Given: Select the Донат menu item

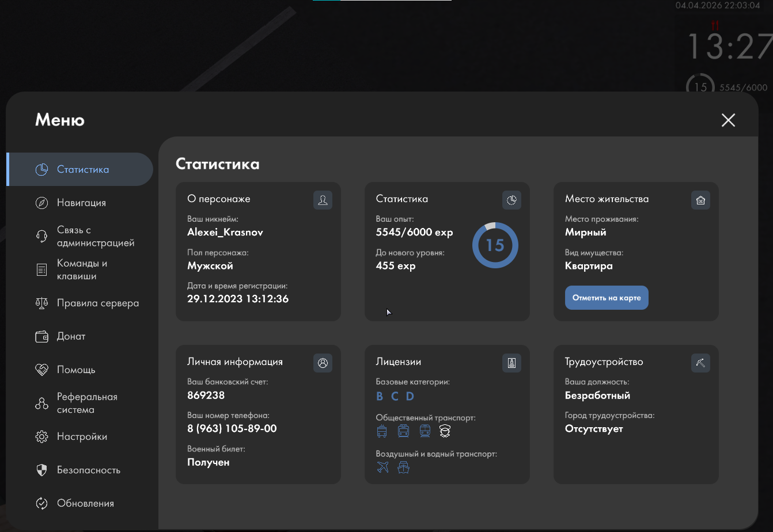Looking at the screenshot, I should tap(71, 337).
